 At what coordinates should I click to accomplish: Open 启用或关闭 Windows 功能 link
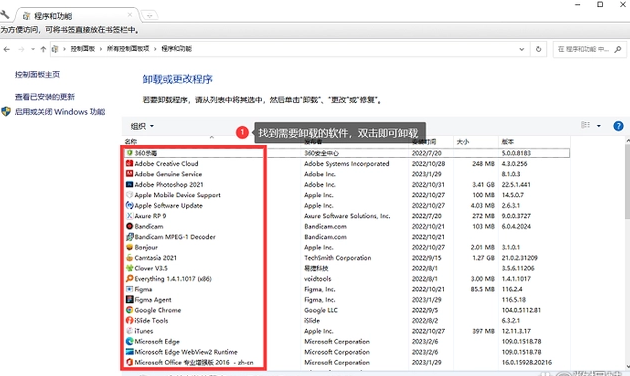[x=60, y=112]
